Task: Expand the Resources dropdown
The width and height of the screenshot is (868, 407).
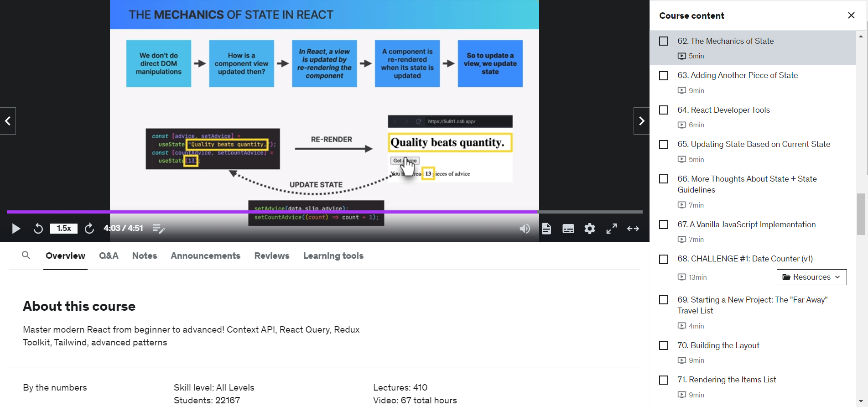Action: 811,277
